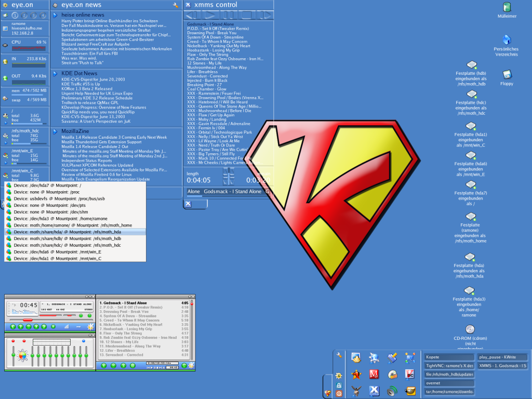Image resolution: width=532 pixels, height=399 pixels.
Task: Switch to virtual desktop 4
Action: coord(43,15)
